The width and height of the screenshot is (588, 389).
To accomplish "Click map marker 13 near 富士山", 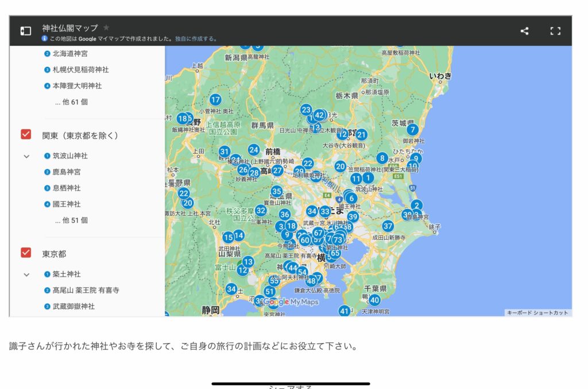I will click(x=248, y=262).
